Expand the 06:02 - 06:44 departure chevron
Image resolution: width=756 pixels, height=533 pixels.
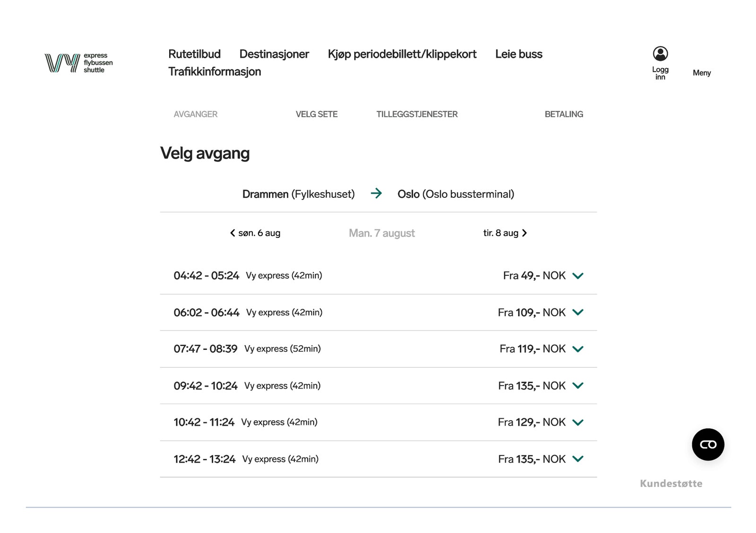click(577, 312)
